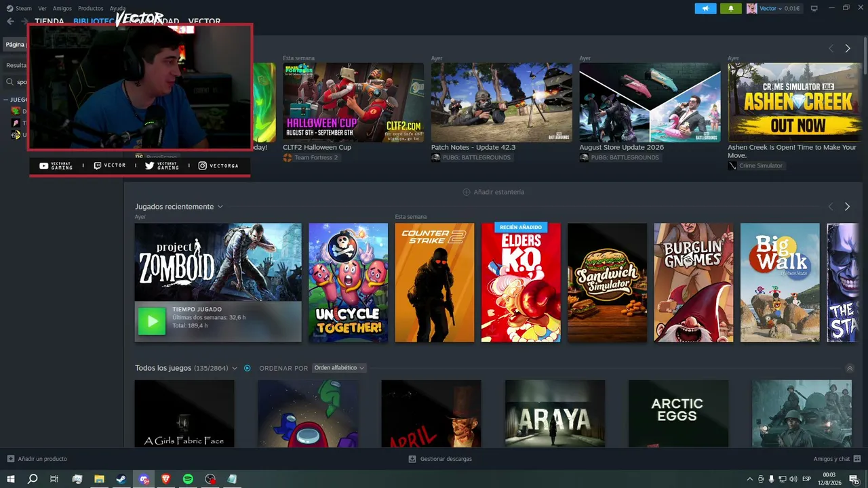The image size is (868, 488).
Task: Open the Project Zomboid game cover
Action: (x=218, y=262)
